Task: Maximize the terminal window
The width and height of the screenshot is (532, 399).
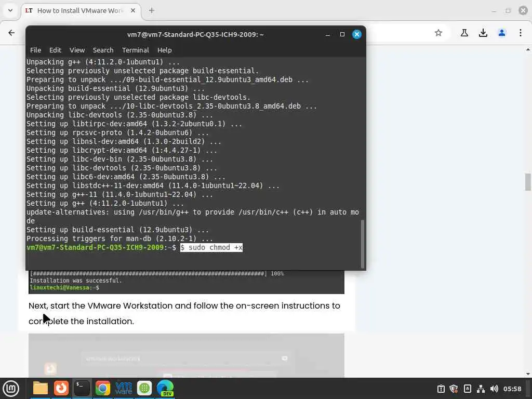Action: point(342,34)
